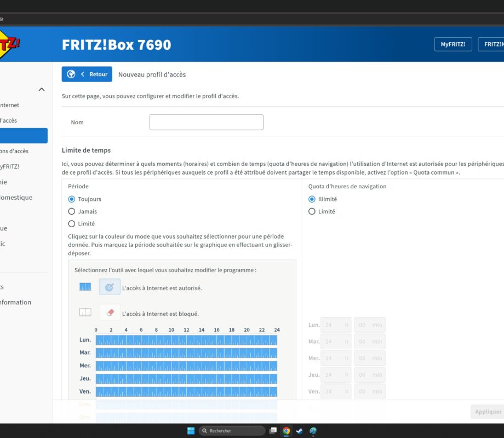Screen dimensions: 504x438
Task: Select Jamais under Période
Action: coord(72,211)
